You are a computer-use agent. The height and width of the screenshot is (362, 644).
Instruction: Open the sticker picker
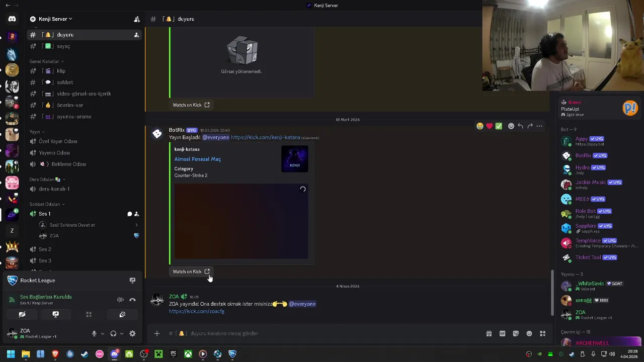[x=516, y=333]
